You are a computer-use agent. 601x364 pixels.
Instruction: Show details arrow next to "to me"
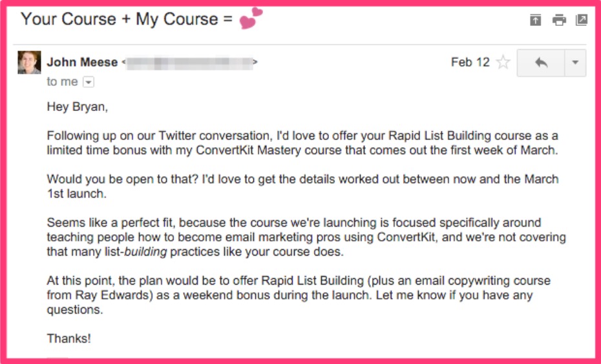point(89,82)
